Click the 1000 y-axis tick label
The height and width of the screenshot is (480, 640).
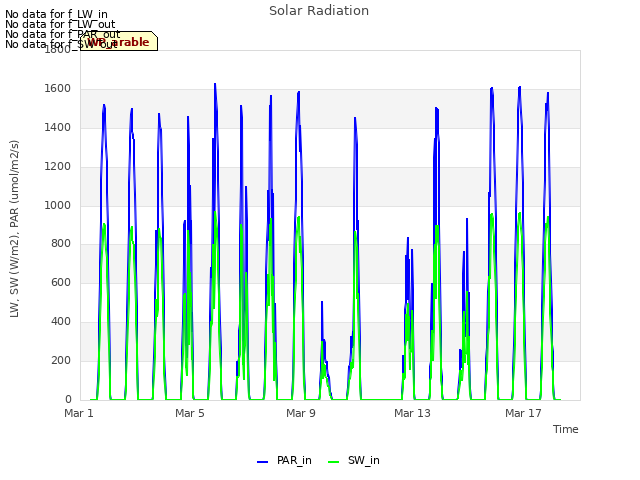coord(58,205)
